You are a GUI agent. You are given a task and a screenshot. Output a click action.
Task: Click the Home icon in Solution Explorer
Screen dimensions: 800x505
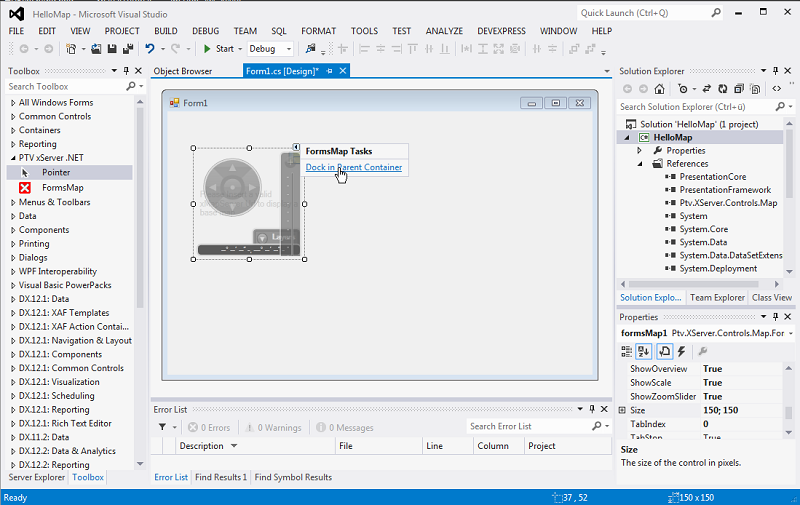click(659, 89)
